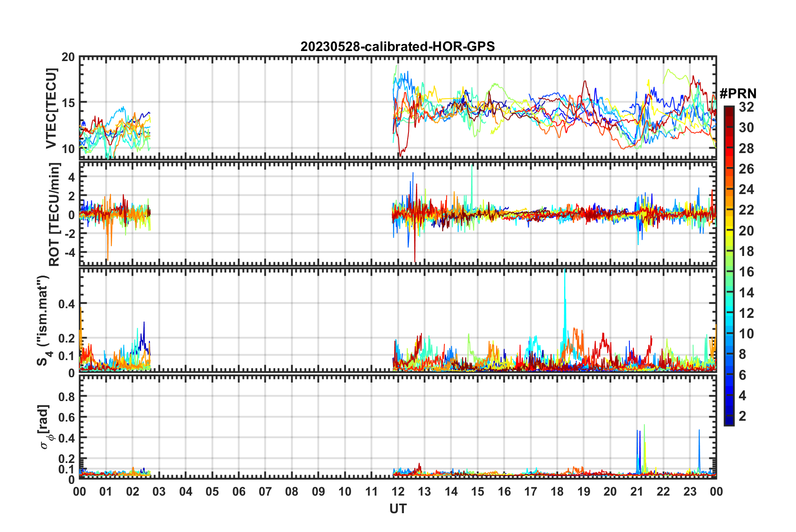Click UT axis tick label 01
796x532 pixels.
pyautogui.click(x=106, y=491)
